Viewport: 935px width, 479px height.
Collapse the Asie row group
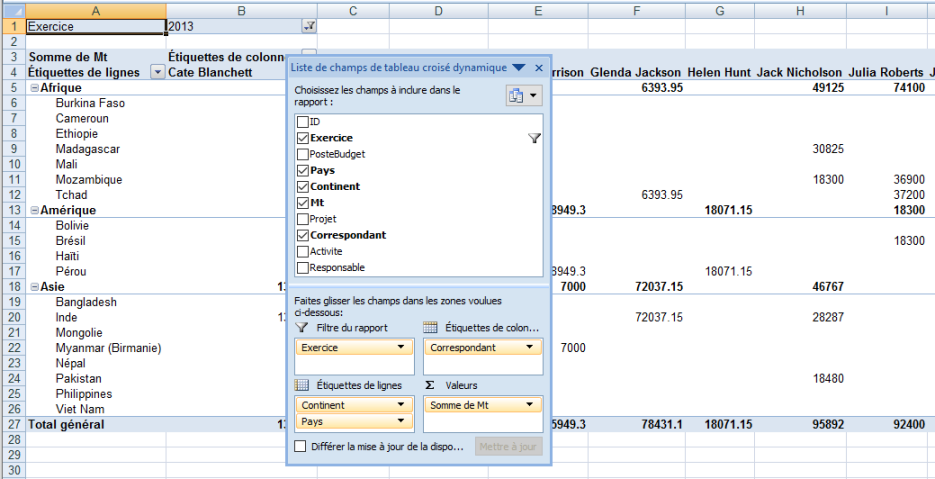point(35,287)
